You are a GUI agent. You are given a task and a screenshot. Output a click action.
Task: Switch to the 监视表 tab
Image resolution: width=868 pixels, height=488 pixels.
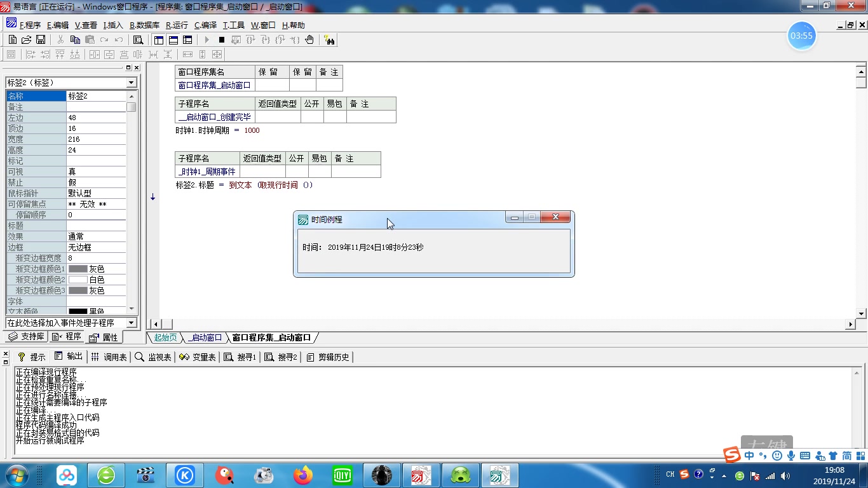tap(153, 357)
